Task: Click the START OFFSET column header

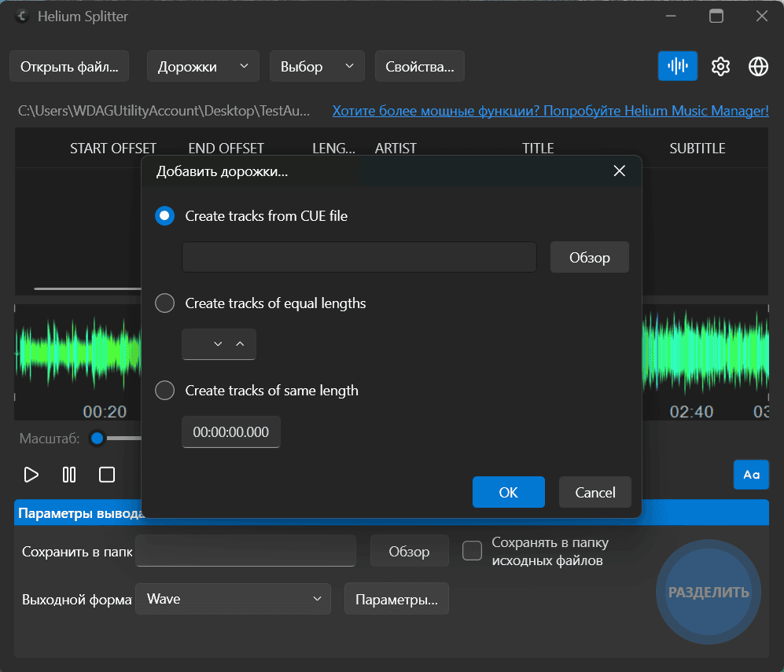Action: click(x=113, y=149)
